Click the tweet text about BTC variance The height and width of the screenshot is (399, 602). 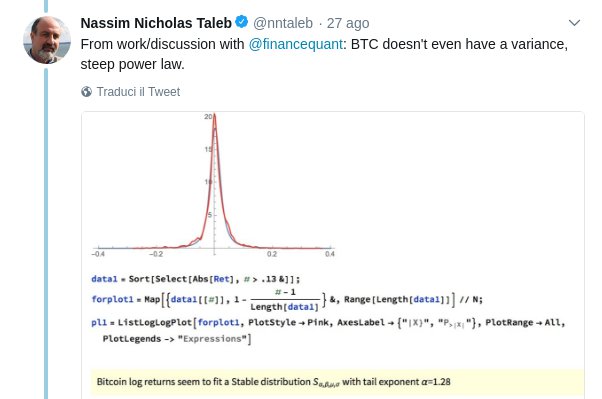click(324, 54)
